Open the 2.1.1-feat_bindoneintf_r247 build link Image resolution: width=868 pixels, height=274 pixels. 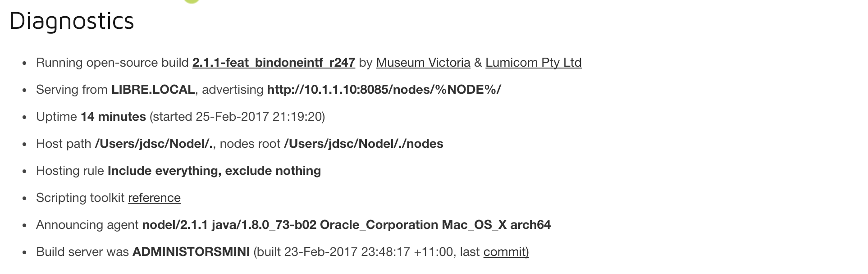[x=274, y=63]
